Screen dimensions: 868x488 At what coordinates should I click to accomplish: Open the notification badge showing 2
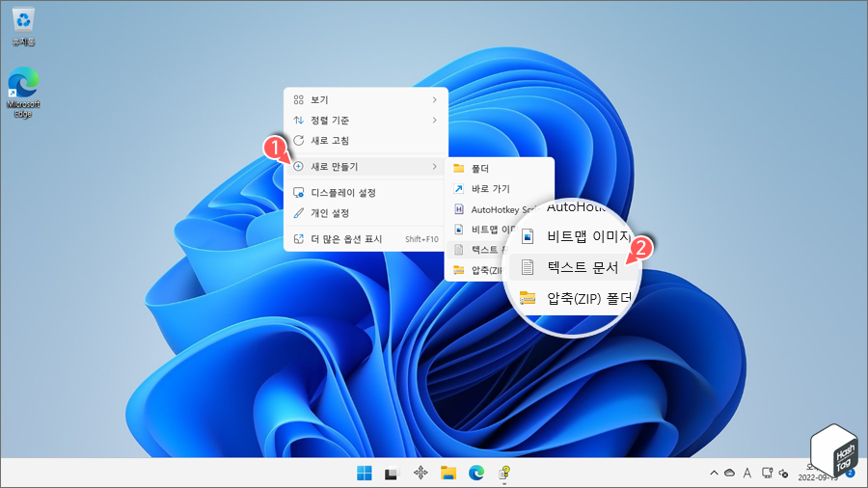[x=851, y=474]
